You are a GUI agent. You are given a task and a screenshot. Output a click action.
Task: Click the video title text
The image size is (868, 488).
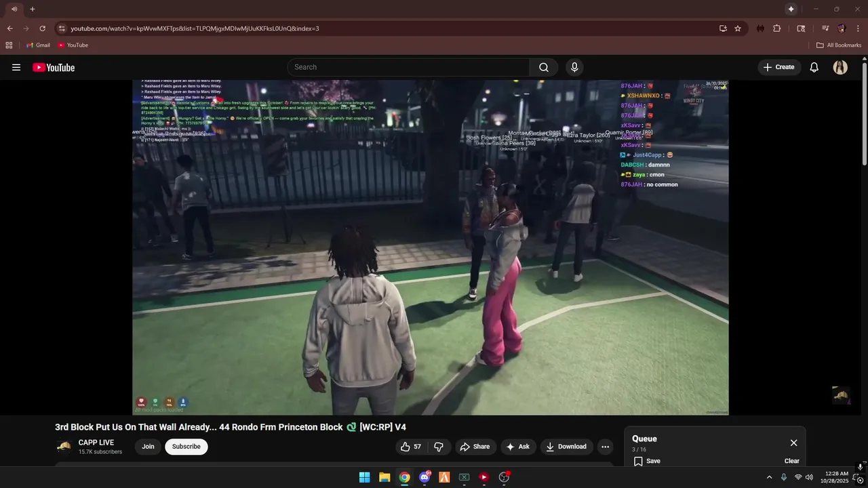coord(231,427)
